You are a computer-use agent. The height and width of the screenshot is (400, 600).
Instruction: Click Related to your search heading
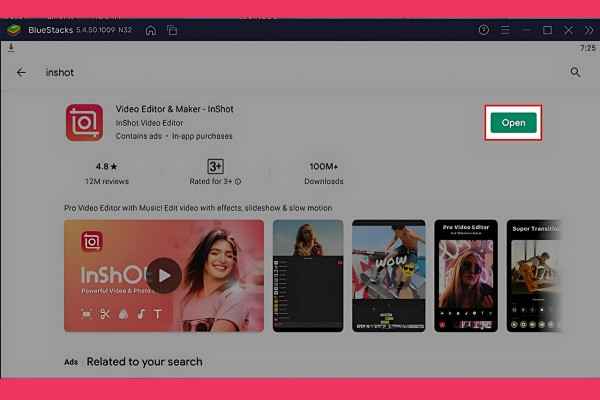pos(145,362)
